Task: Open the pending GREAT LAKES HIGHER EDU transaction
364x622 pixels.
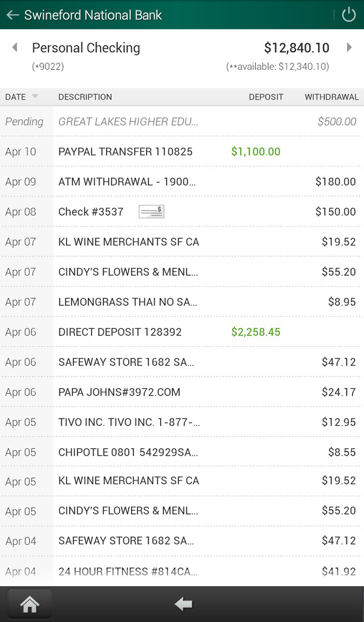Action: pyautogui.click(x=182, y=121)
